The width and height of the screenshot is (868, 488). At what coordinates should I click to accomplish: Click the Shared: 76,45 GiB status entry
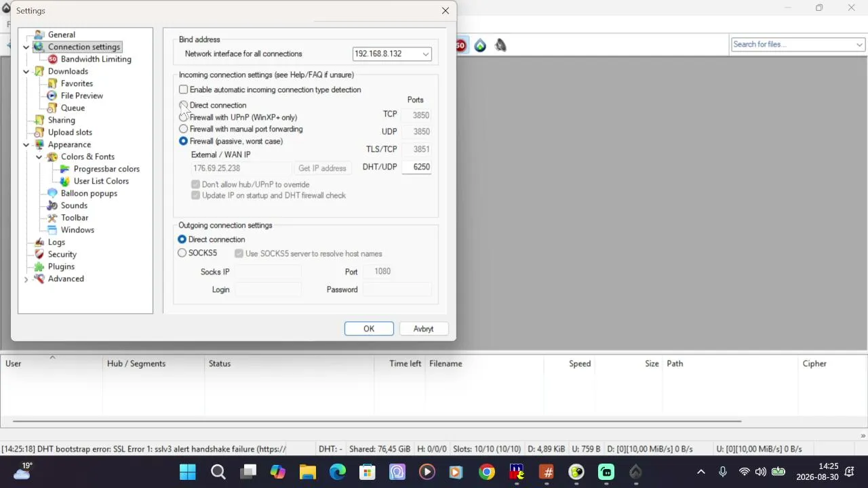tap(380, 449)
